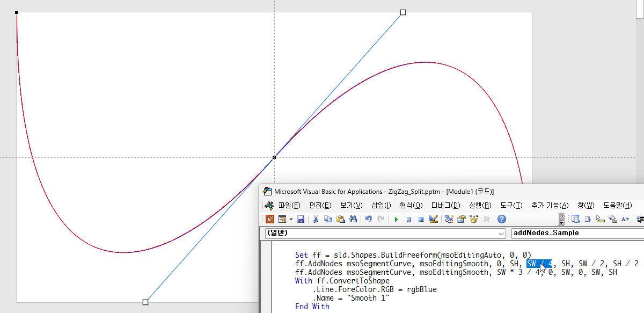Viewport: 644px width, 313px height.
Task: Open the 실행(R) menu
Action: click(x=480, y=205)
